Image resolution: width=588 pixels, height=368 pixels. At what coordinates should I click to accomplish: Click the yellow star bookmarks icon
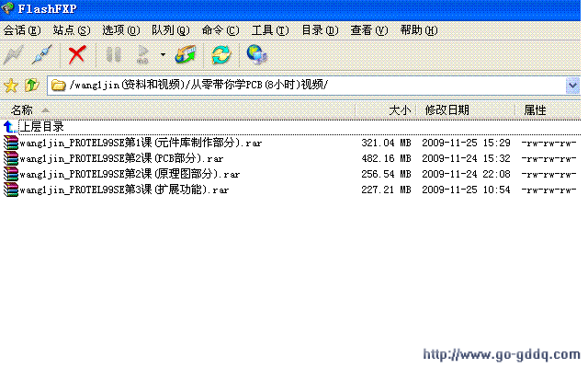click(x=11, y=86)
